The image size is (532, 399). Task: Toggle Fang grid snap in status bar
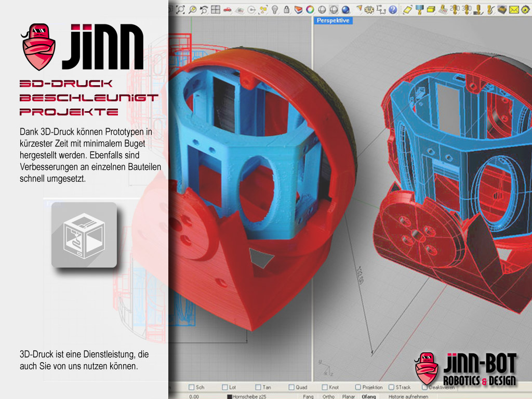click(x=308, y=396)
